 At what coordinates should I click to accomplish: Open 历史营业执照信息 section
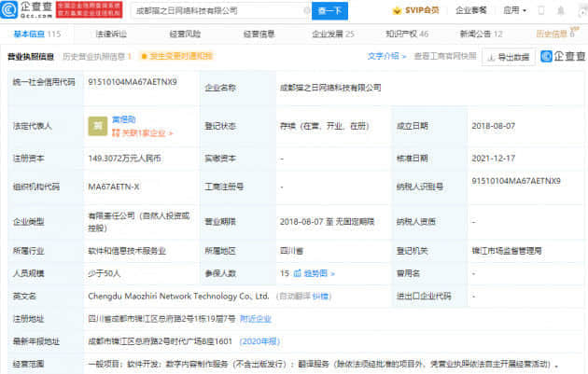(x=97, y=57)
